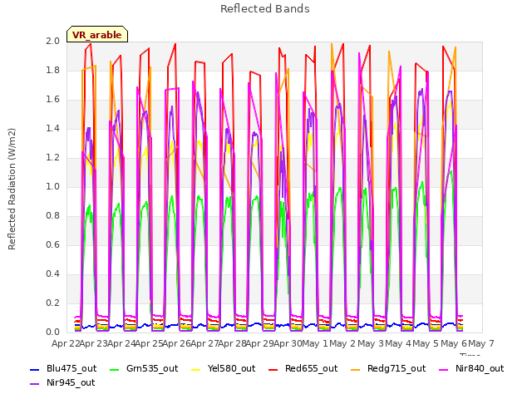Click the Apr 26 x-axis date label
The height and width of the screenshot is (399, 532).
pyautogui.click(x=176, y=343)
